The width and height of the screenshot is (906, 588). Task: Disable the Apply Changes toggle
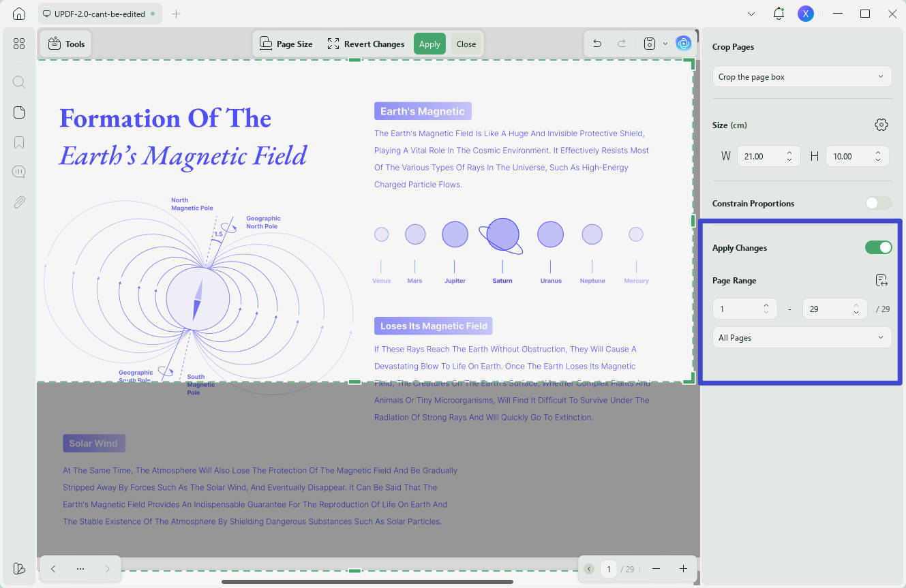click(878, 247)
